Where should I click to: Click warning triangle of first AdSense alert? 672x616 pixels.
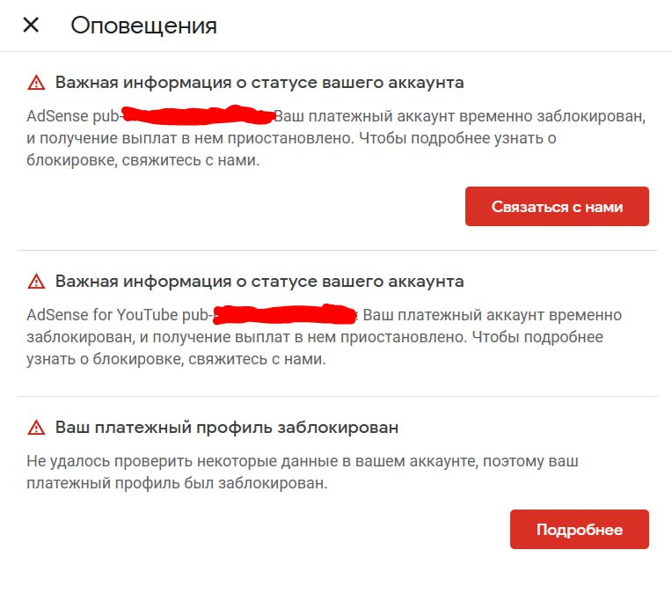click(36, 83)
